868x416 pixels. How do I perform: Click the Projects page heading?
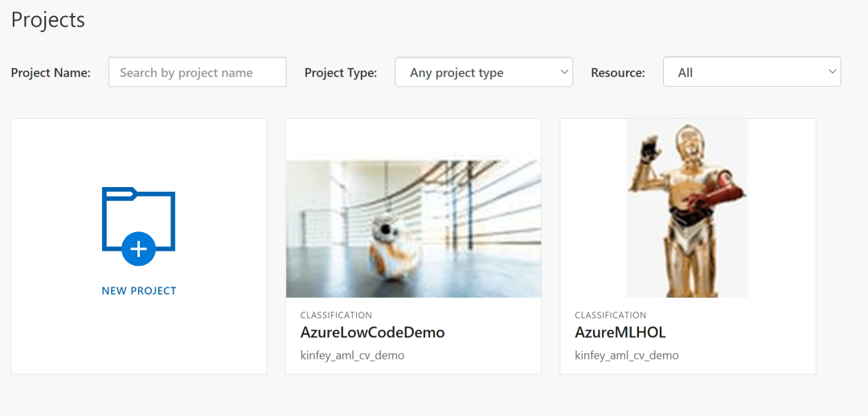[48, 20]
